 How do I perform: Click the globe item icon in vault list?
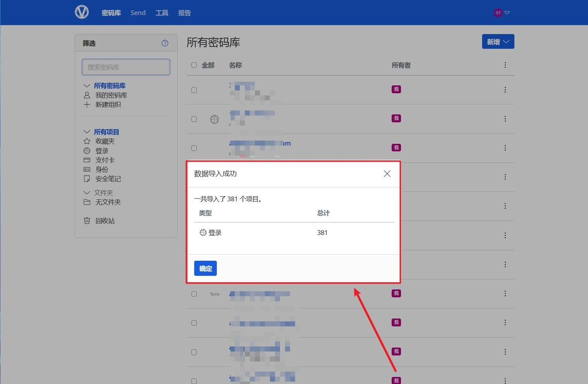tap(215, 119)
